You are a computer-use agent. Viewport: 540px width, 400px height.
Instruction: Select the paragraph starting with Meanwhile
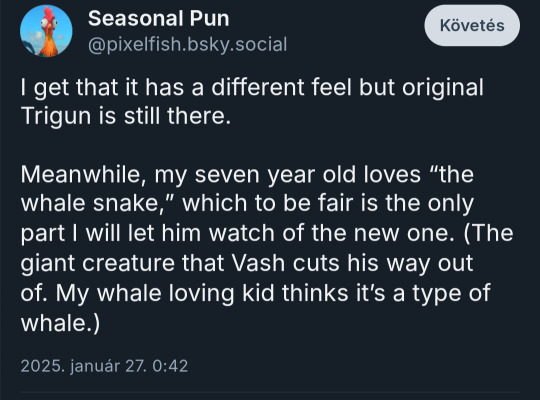[267, 248]
